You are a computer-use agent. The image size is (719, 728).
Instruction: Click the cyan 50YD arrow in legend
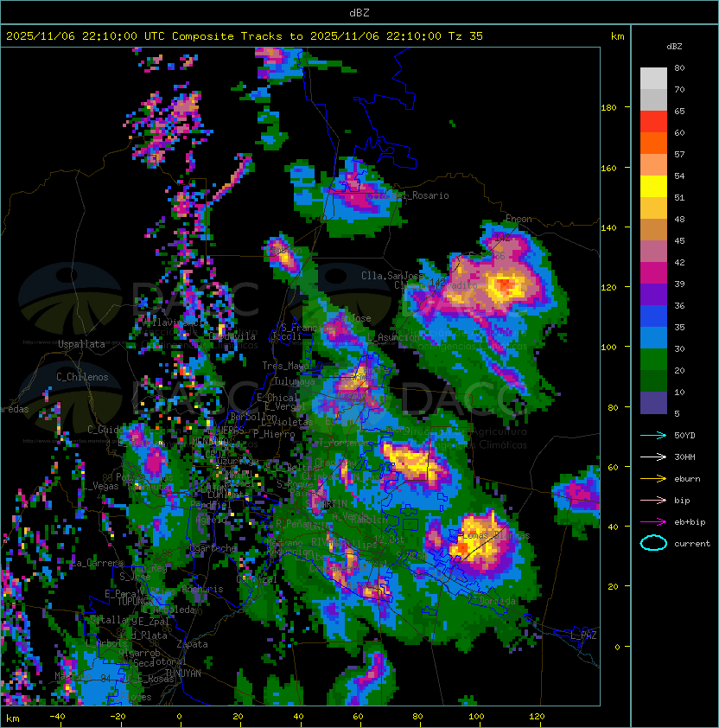coord(653,435)
